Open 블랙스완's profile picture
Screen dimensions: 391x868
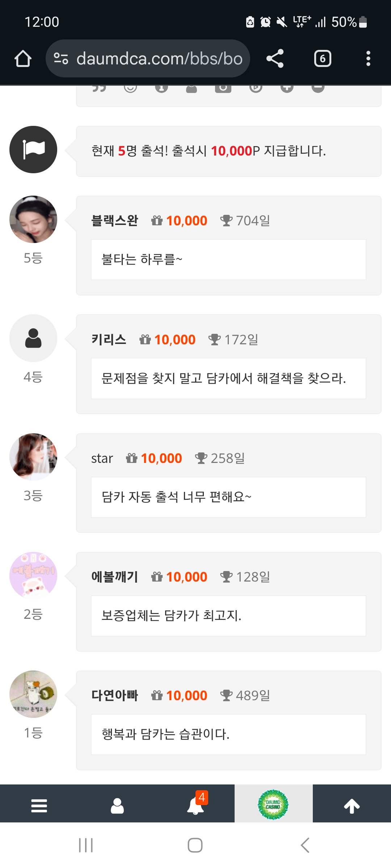tap(33, 220)
